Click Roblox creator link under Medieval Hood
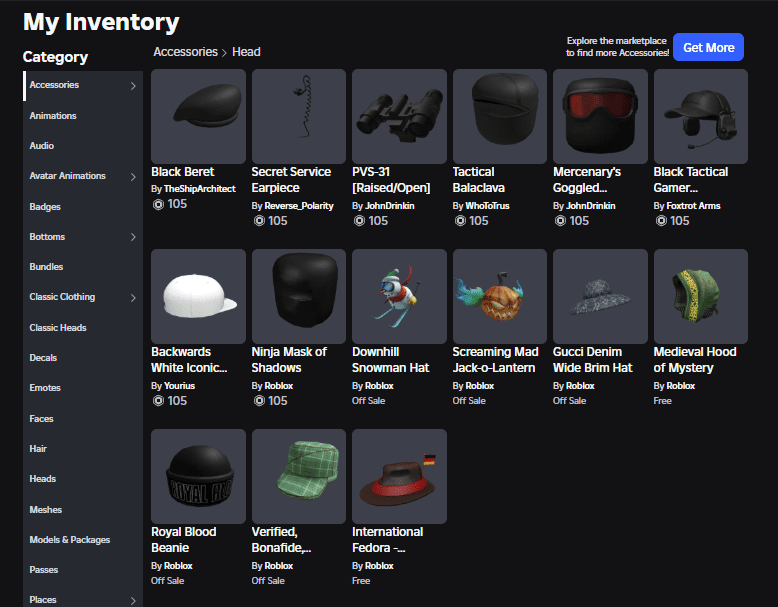Screen dimensions: 778x607 (680, 386)
